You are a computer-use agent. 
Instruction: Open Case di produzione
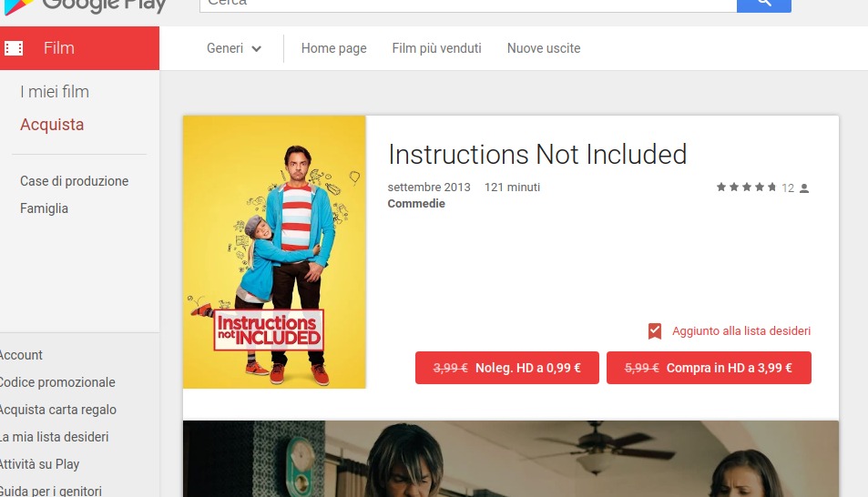coord(74,181)
